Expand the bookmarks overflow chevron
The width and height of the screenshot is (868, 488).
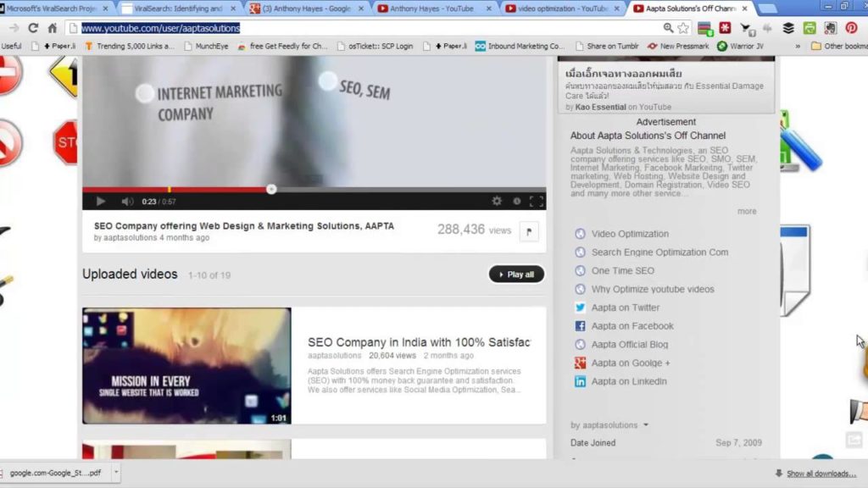(x=798, y=46)
